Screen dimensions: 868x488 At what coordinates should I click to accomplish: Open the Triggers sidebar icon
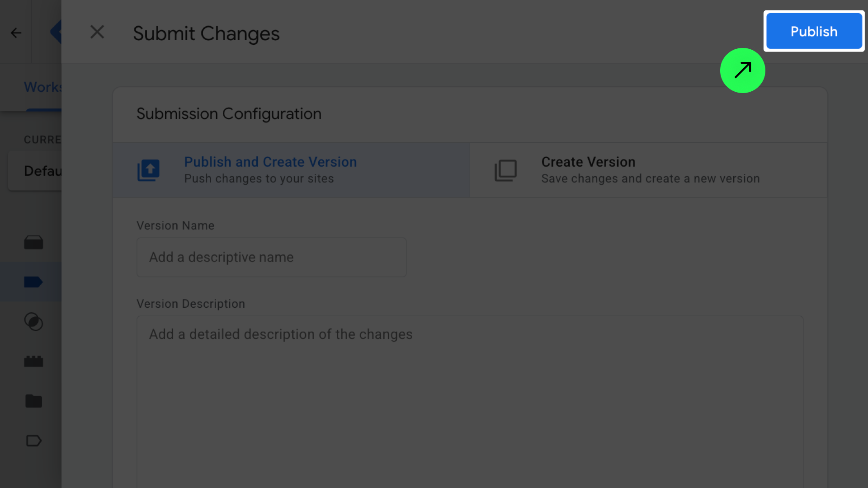(33, 322)
